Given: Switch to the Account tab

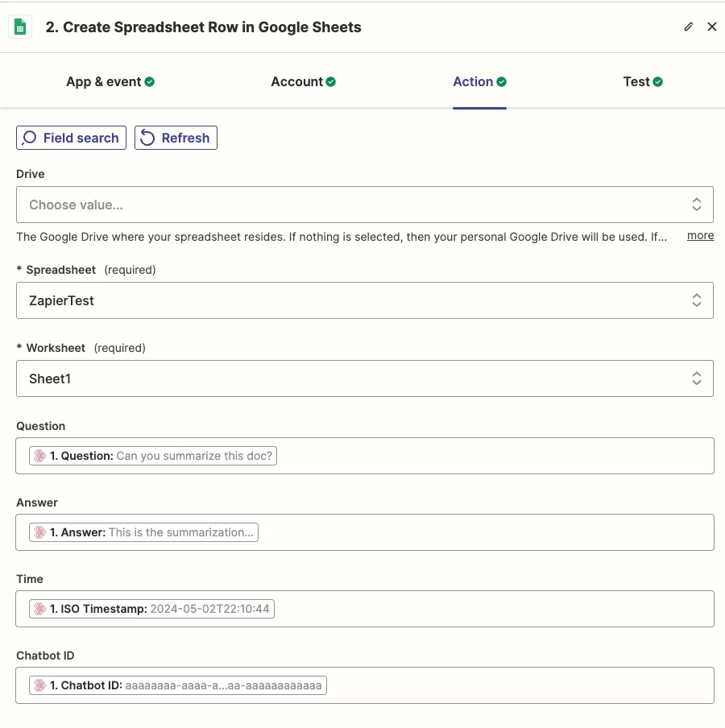Looking at the screenshot, I should [297, 82].
